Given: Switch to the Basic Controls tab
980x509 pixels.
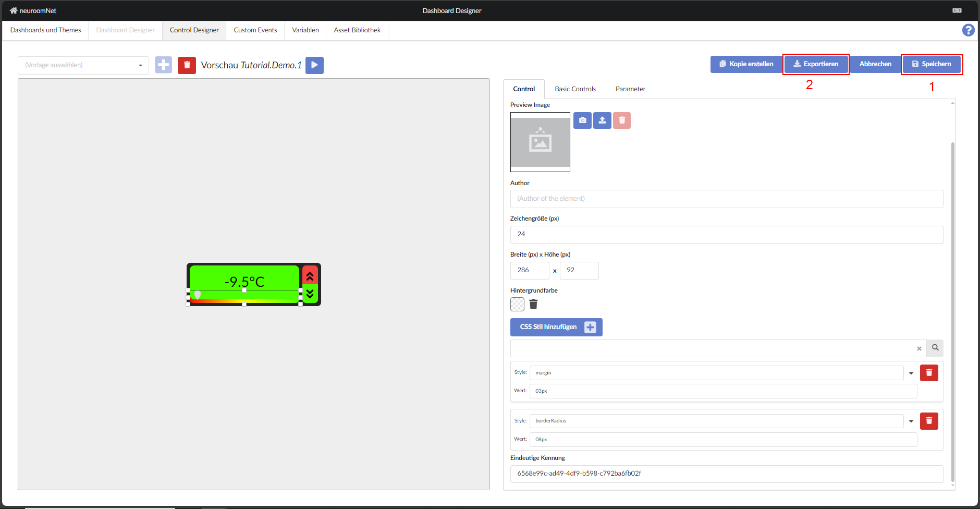Looking at the screenshot, I should (x=575, y=89).
